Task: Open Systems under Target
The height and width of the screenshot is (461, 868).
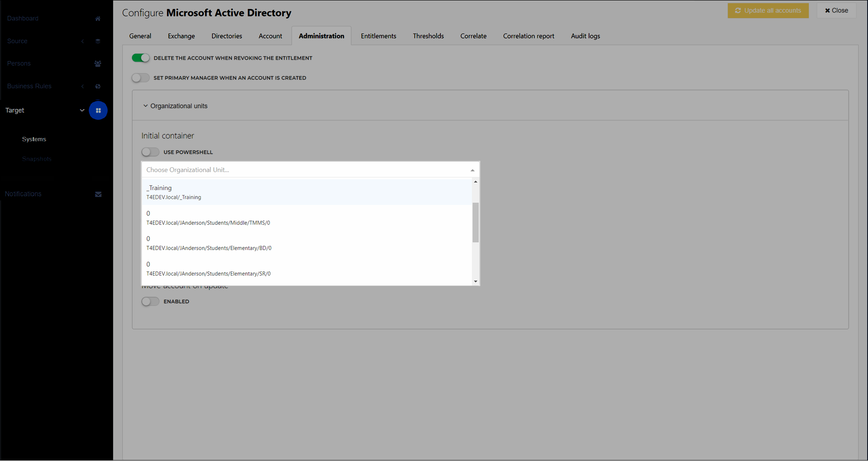Action: coord(34,139)
